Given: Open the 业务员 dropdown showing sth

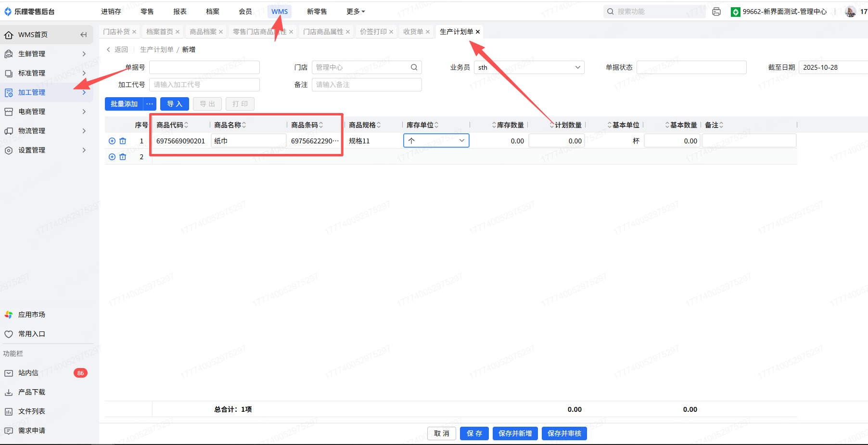Looking at the screenshot, I should click(529, 67).
